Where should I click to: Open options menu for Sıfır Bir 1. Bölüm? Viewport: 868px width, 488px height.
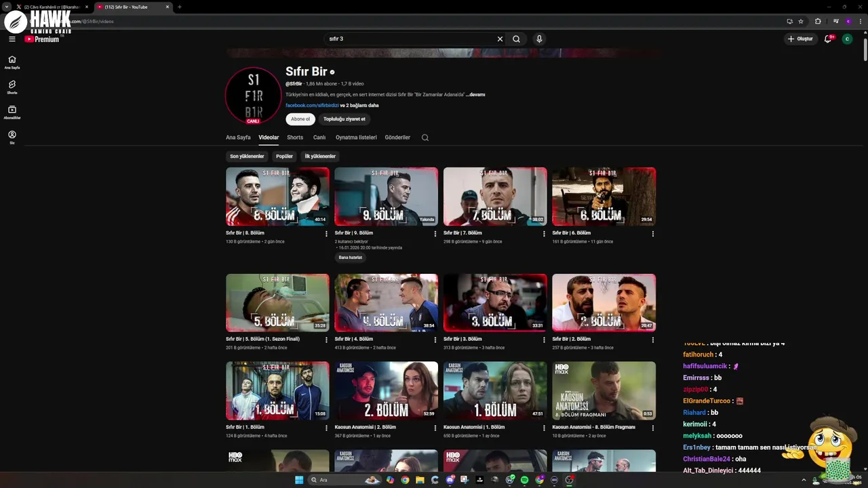click(x=326, y=428)
